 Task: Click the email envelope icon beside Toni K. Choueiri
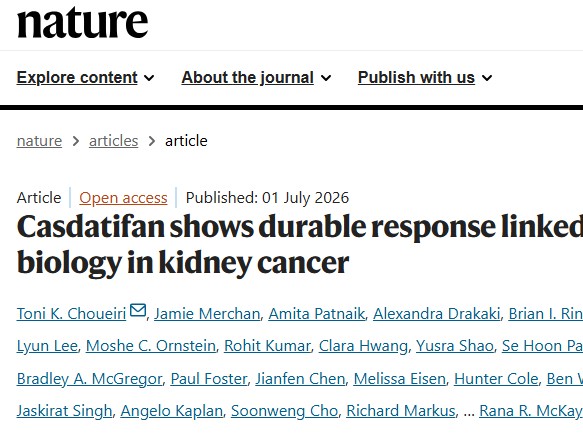tap(138, 310)
